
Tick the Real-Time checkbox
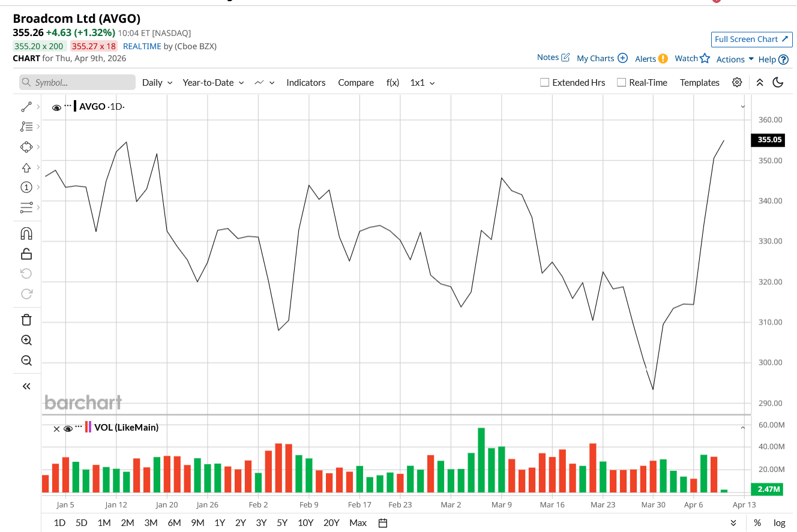pyautogui.click(x=622, y=83)
